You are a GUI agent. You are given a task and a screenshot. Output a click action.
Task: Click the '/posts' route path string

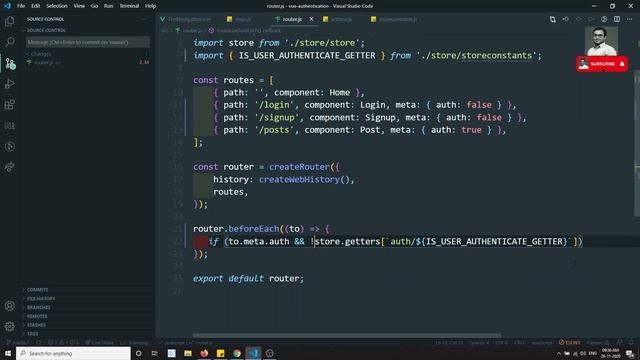click(x=274, y=130)
